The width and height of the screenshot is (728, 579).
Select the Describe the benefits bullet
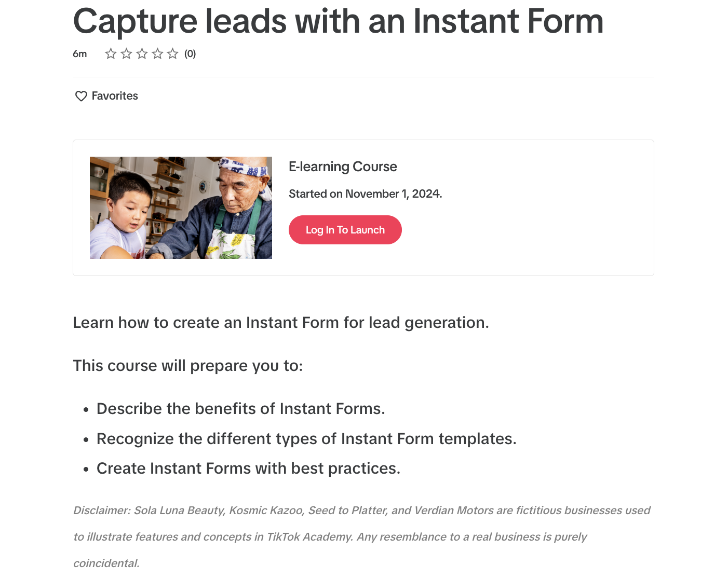(x=241, y=409)
